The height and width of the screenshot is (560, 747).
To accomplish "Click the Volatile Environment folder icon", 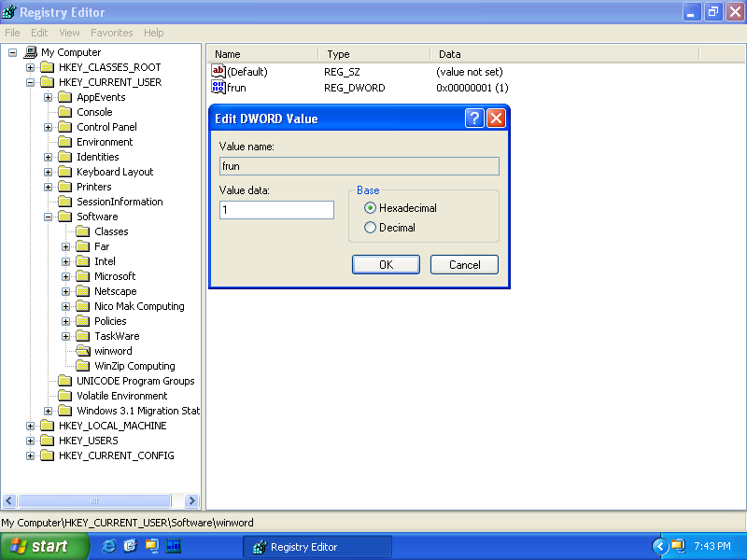I will tap(64, 396).
